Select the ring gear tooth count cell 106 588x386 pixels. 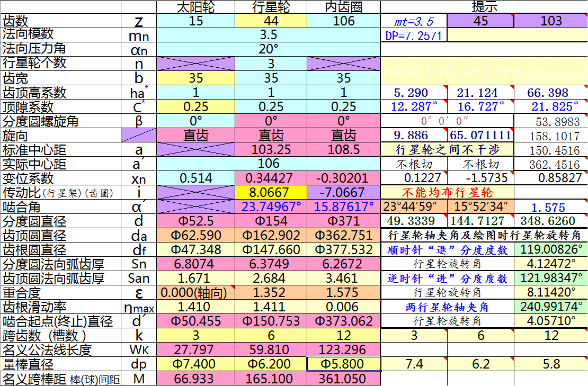[x=343, y=21]
